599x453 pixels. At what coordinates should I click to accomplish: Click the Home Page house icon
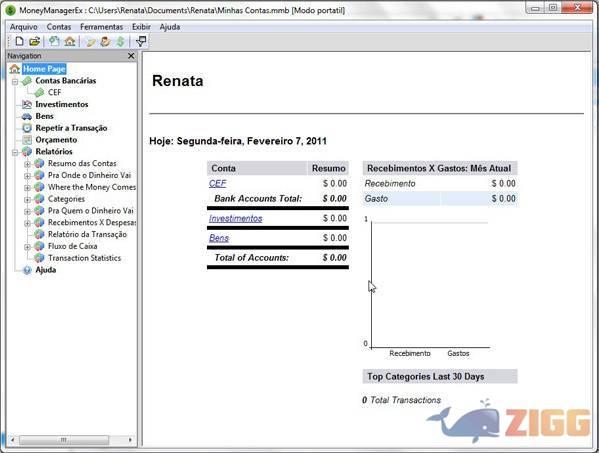click(15, 69)
